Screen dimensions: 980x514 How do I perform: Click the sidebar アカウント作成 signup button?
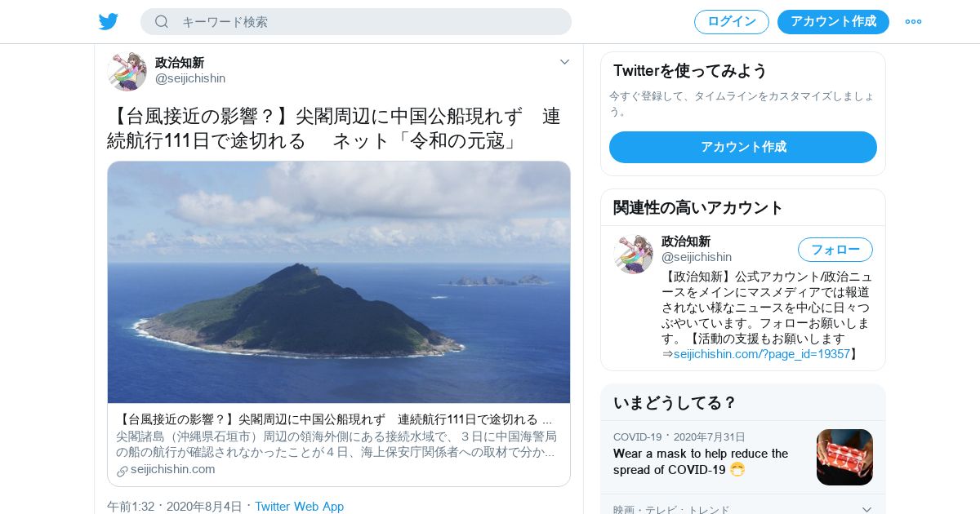coord(743,147)
